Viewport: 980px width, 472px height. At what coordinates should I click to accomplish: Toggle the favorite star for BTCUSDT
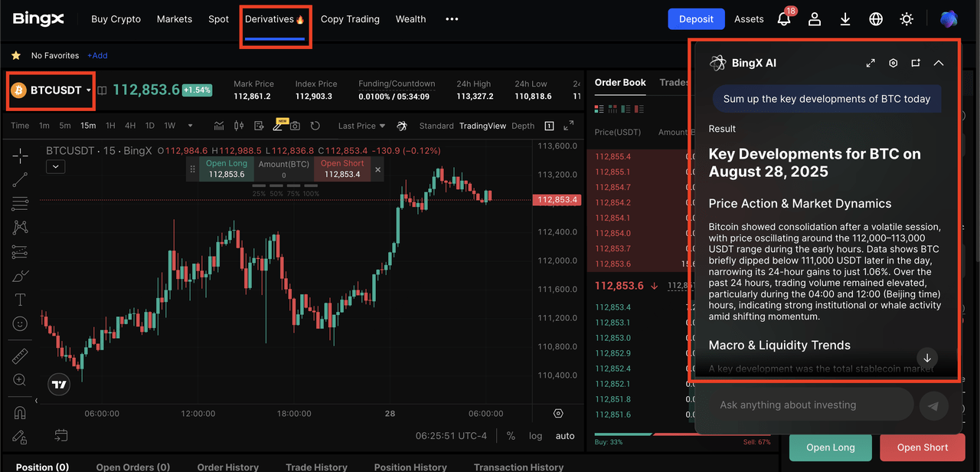pyautogui.click(x=15, y=55)
